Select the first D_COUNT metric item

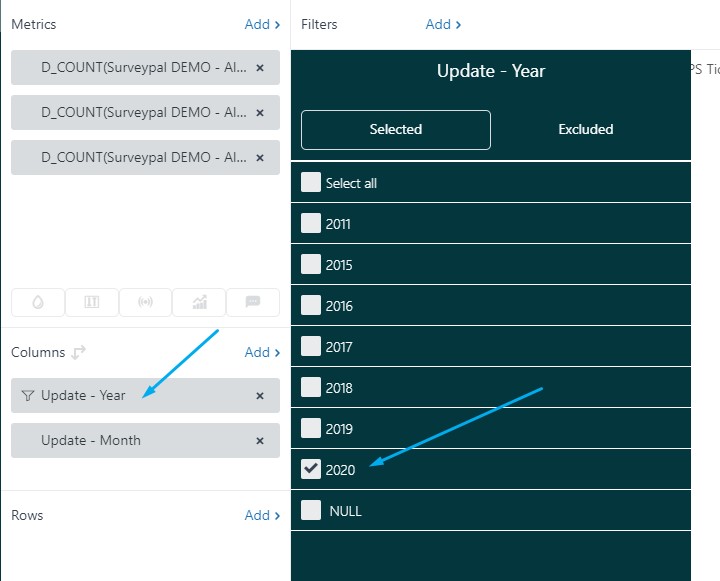click(x=145, y=68)
